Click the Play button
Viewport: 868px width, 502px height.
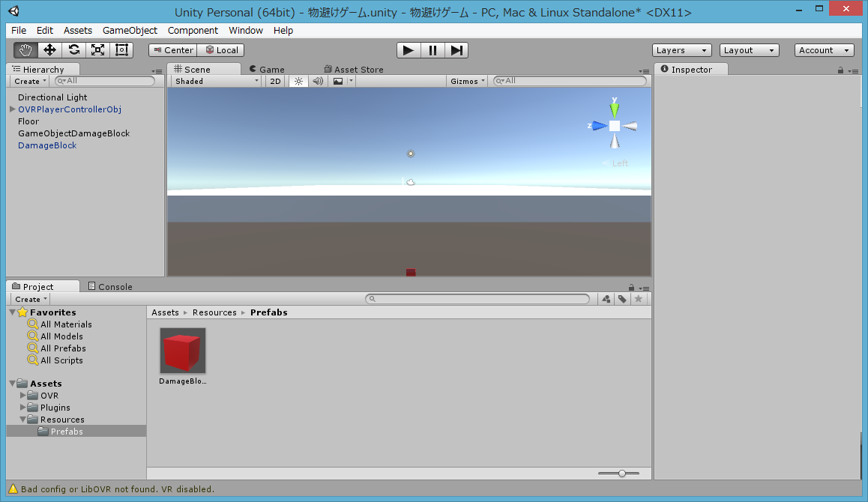click(409, 50)
